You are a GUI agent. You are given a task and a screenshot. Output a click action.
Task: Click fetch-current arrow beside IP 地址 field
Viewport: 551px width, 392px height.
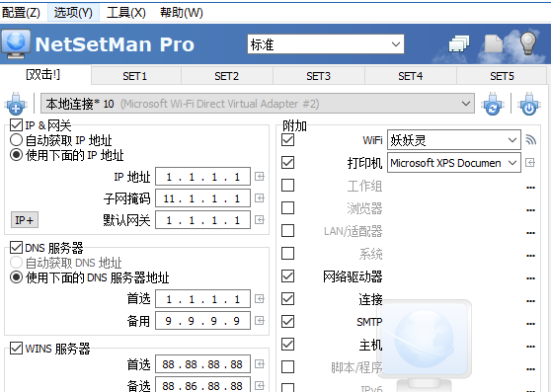(x=260, y=177)
